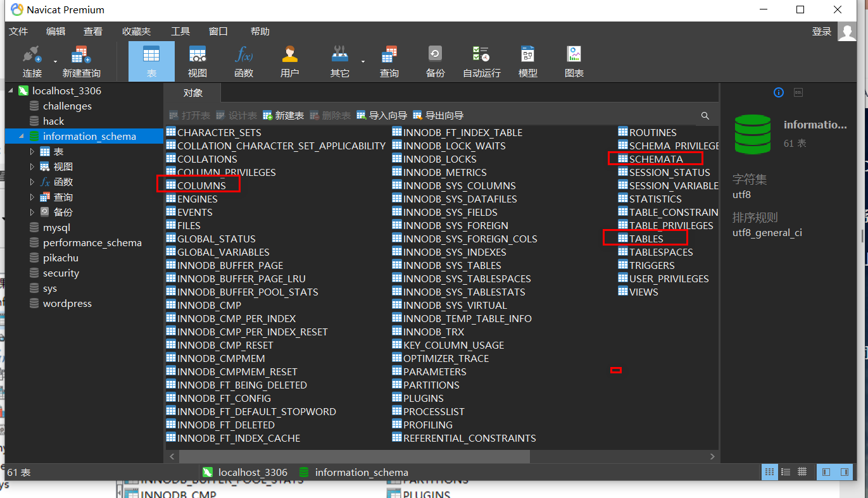Collapse the information_schema database node
Screen dimensions: 868x498
22,137
